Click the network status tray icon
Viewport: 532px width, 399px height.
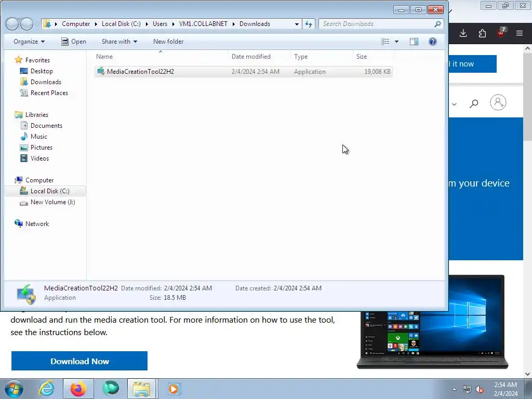point(467,390)
